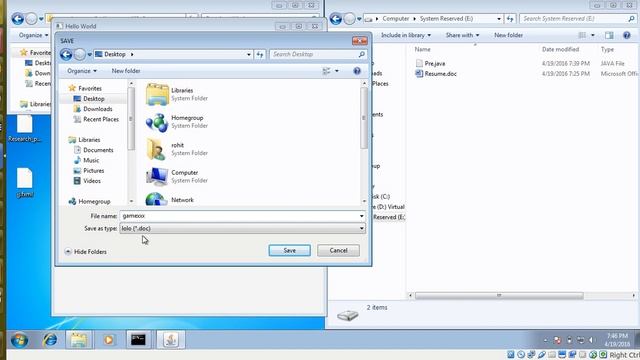Open Java application taskbar icon
640x360 pixels.
[171, 340]
